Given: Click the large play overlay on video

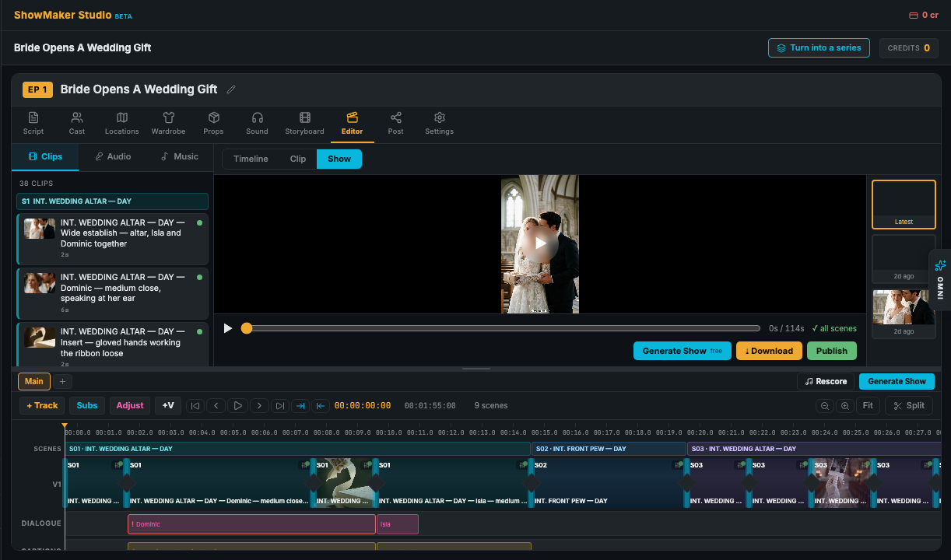Looking at the screenshot, I should (x=540, y=244).
